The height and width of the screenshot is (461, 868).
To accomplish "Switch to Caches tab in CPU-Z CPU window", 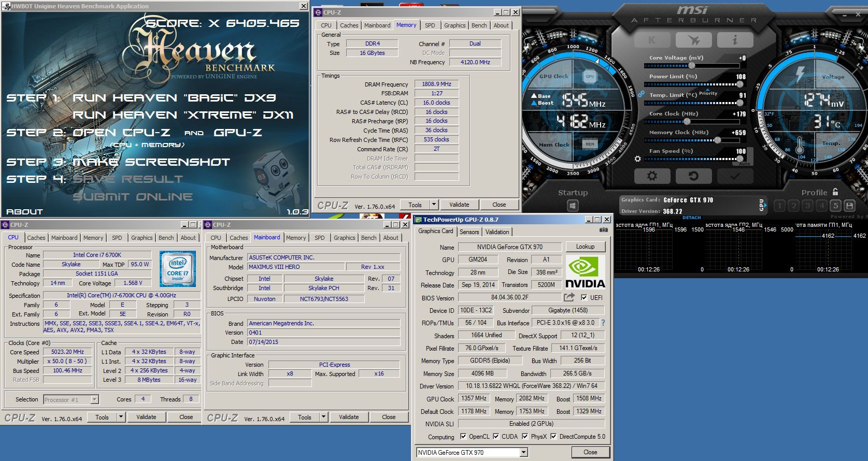I will point(36,237).
